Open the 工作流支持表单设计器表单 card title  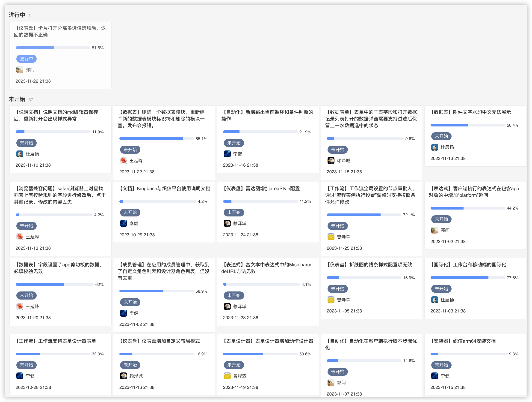55,341
